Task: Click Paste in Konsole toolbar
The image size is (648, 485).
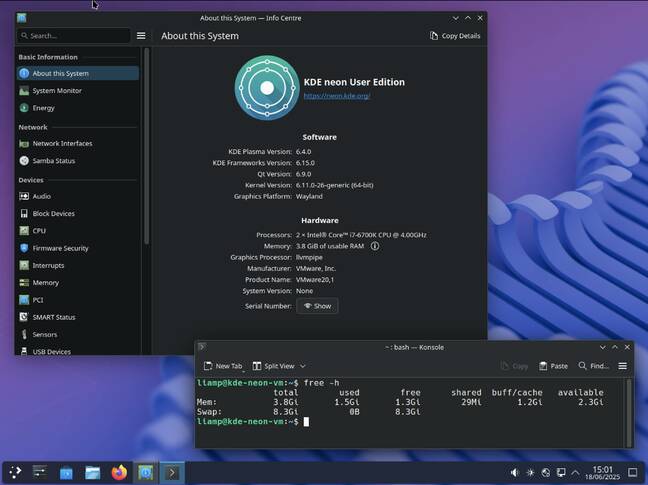Action: 553,366
